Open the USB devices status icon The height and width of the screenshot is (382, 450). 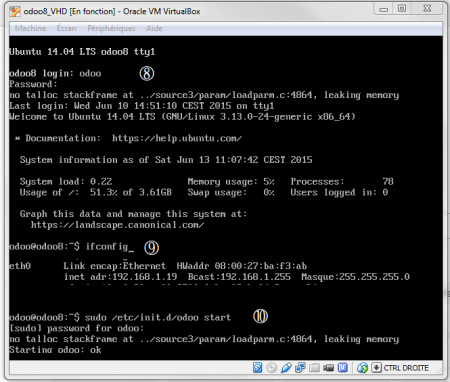coord(286,368)
